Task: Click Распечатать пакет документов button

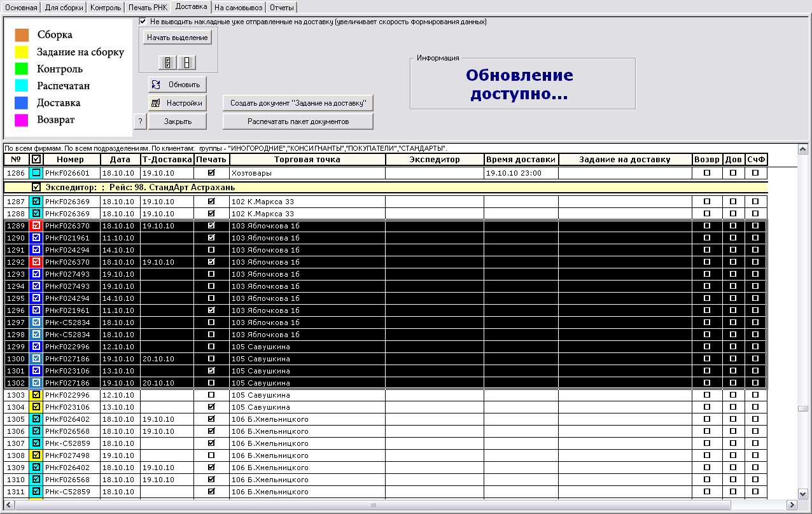Action: [298, 122]
